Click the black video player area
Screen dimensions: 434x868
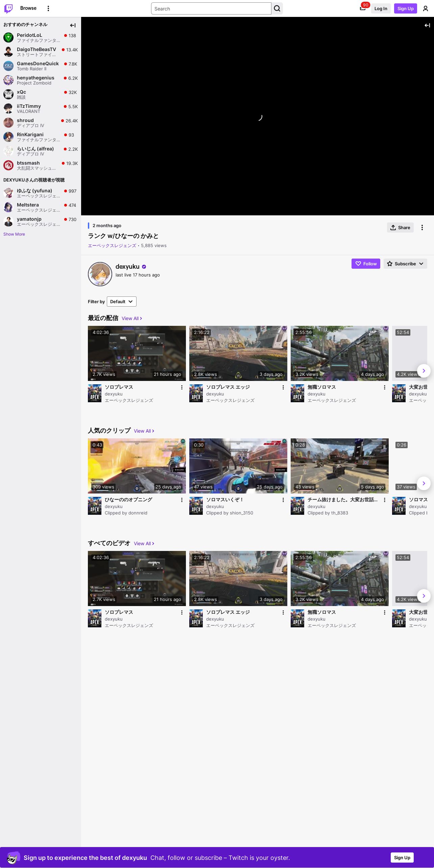[258, 116]
